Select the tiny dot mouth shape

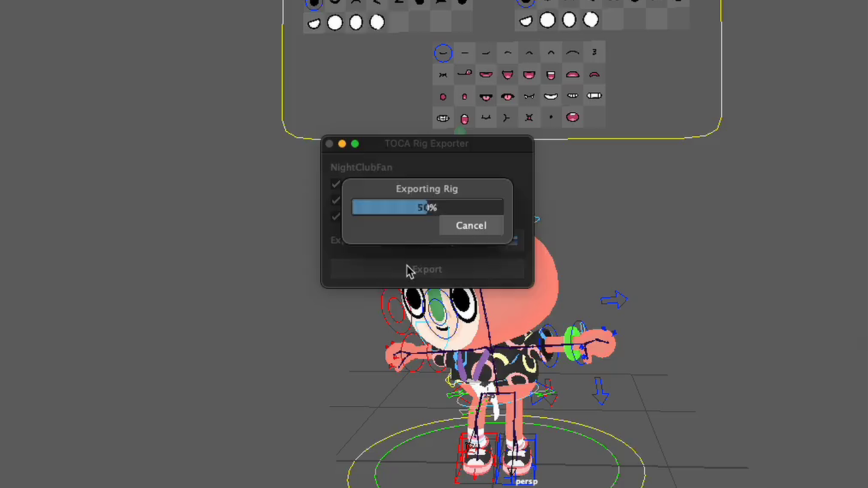[551, 118]
